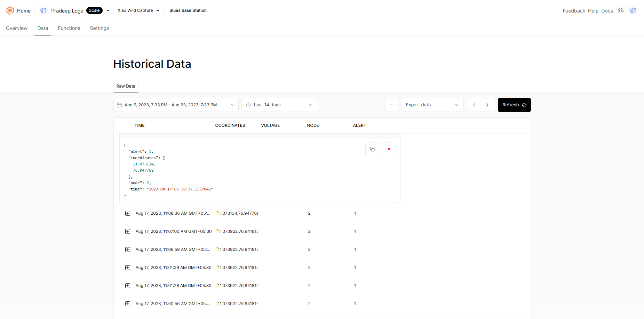The image size is (644, 319).
Task: Expand the 11:06:59 AM data row
Action: point(128,250)
